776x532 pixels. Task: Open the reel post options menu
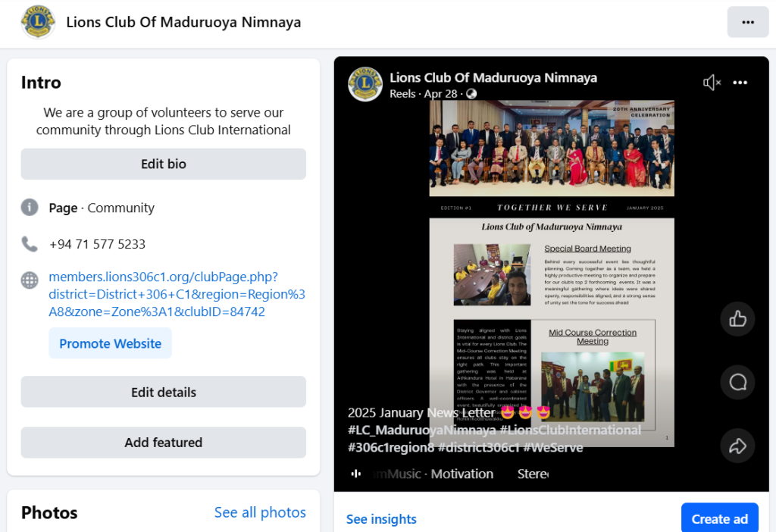pyautogui.click(x=740, y=83)
